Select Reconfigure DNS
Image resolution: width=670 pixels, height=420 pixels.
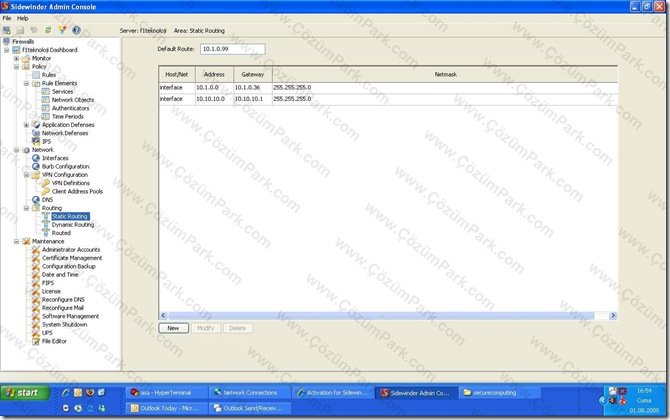(63, 300)
